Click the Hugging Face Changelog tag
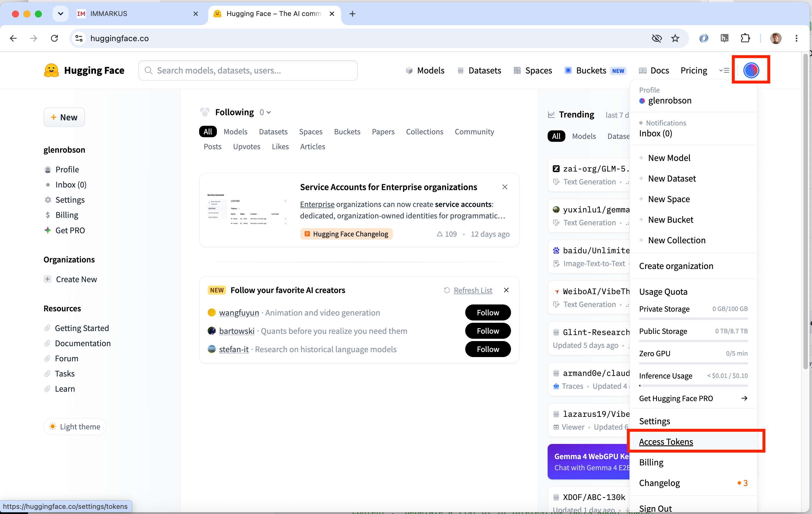Screen dimensions: 812x514 [346, 234]
